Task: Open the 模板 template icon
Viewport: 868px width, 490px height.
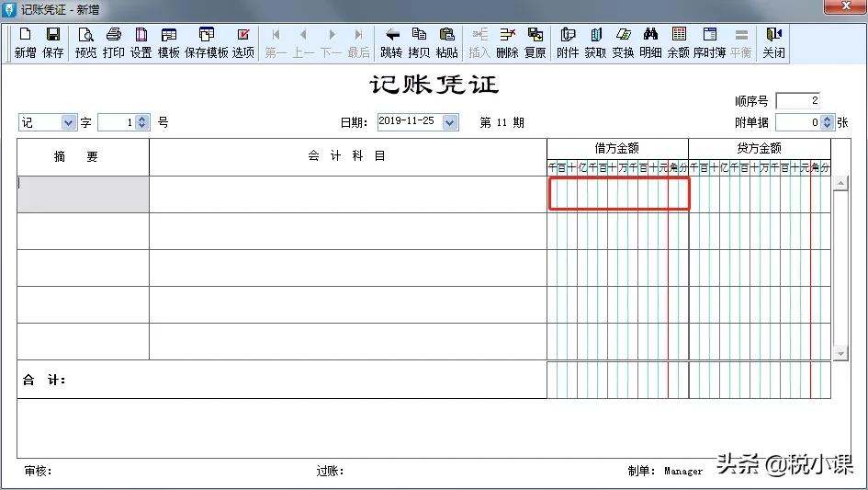Action: pos(169,42)
